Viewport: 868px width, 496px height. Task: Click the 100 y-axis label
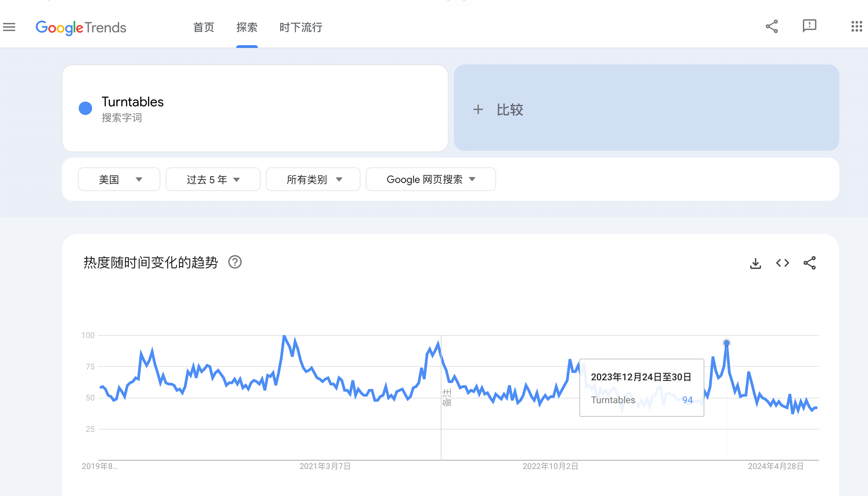88,335
